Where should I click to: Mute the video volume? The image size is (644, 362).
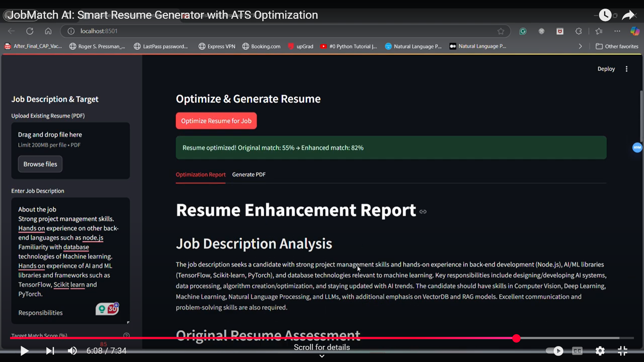72,351
